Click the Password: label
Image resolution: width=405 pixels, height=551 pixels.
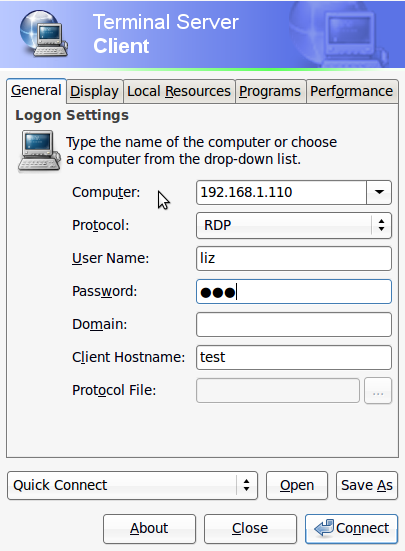point(104,291)
